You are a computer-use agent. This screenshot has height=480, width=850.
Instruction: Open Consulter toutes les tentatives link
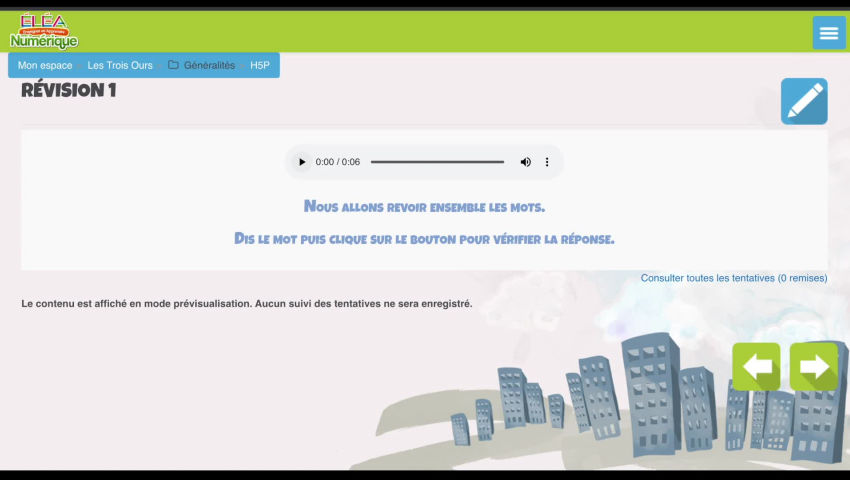click(733, 278)
